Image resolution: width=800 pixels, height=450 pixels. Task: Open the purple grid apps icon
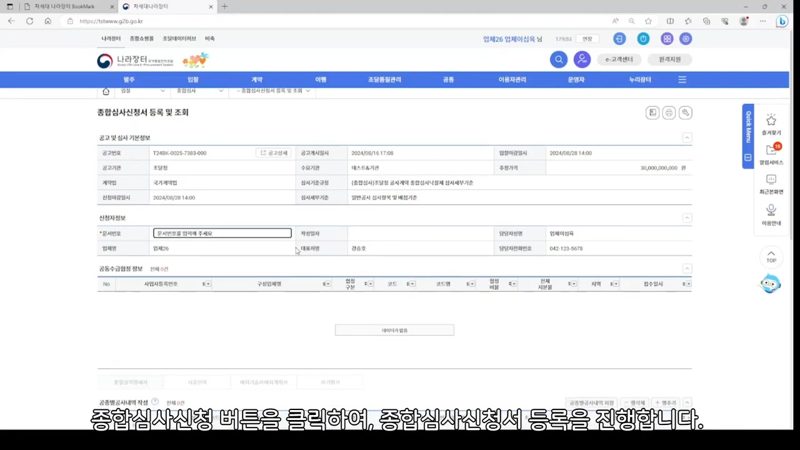click(x=666, y=39)
